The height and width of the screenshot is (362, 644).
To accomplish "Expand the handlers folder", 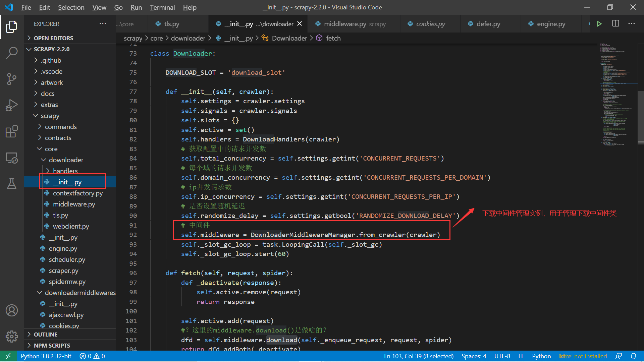I will click(70, 171).
